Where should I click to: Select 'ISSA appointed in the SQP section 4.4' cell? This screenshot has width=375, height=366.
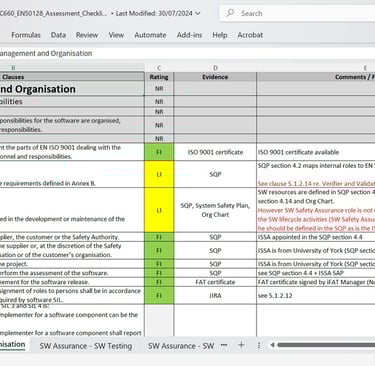coord(316,237)
